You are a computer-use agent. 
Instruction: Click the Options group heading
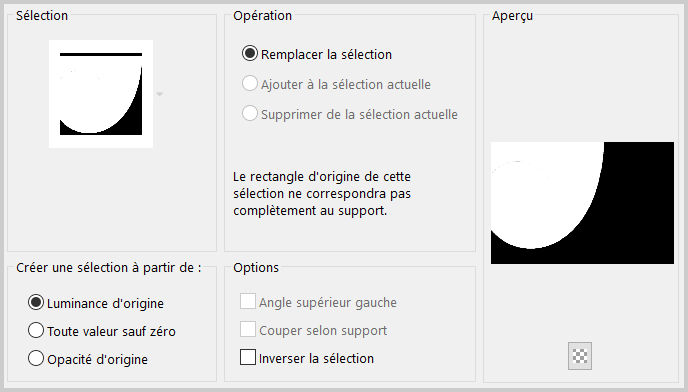(x=256, y=267)
